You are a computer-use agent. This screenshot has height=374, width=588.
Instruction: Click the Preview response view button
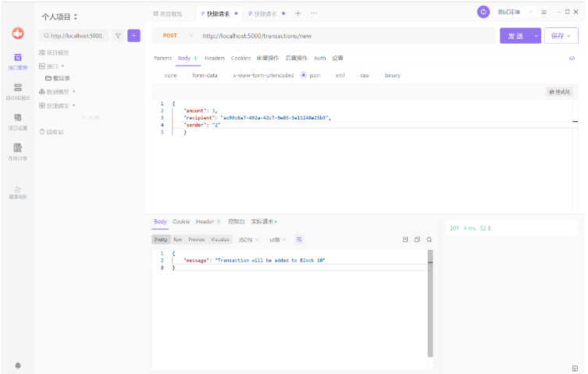point(197,240)
